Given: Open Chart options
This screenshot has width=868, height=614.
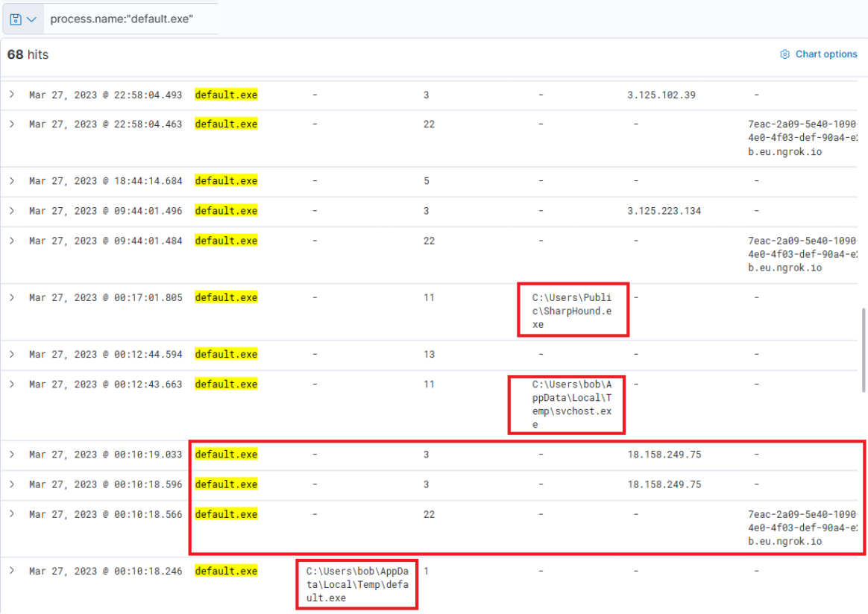Looking at the screenshot, I should [819, 54].
